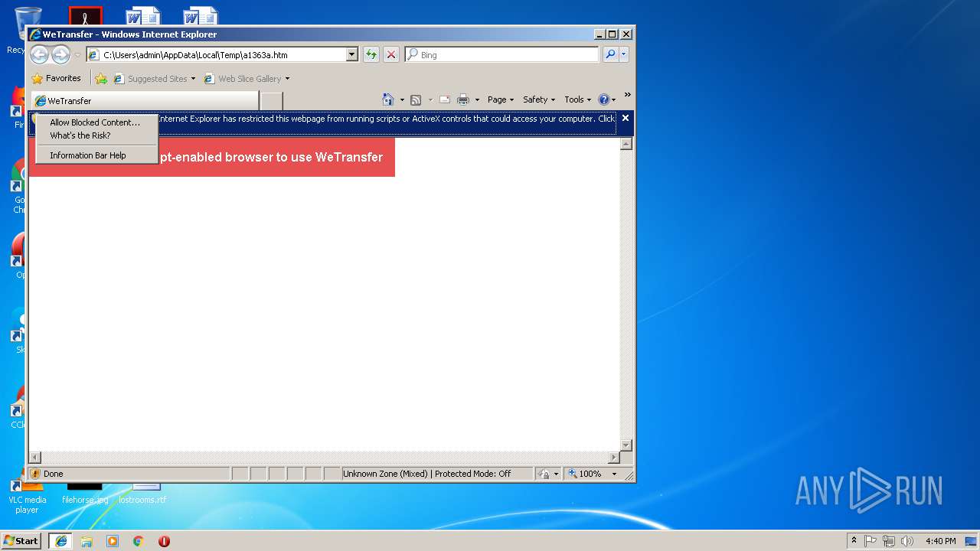980x551 pixels.
Task: Dismiss the information bar with its X
Action: point(626,118)
